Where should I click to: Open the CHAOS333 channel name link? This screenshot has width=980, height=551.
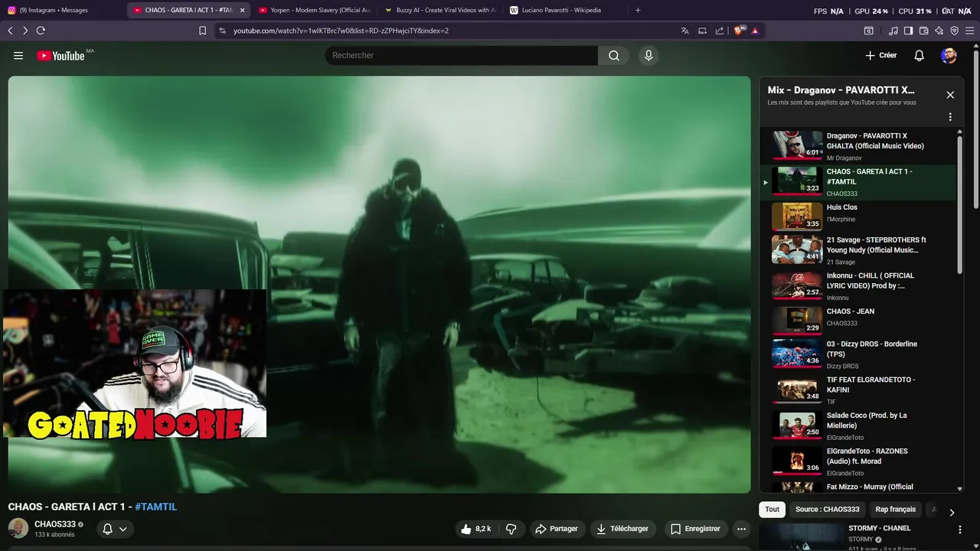pos(55,524)
